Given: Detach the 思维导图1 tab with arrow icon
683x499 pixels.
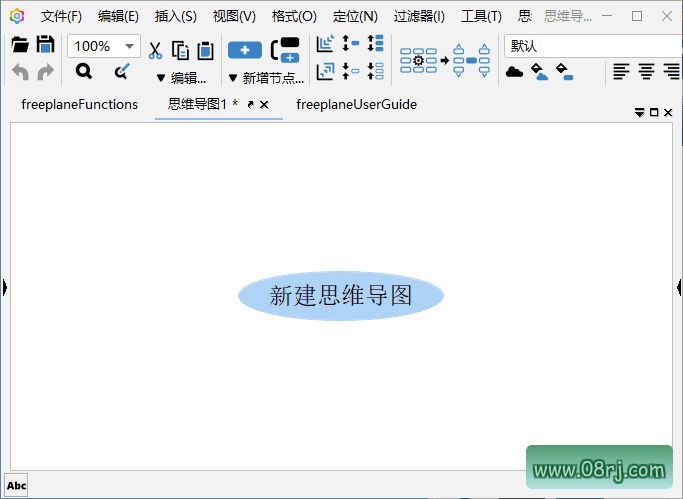Looking at the screenshot, I should pos(250,105).
